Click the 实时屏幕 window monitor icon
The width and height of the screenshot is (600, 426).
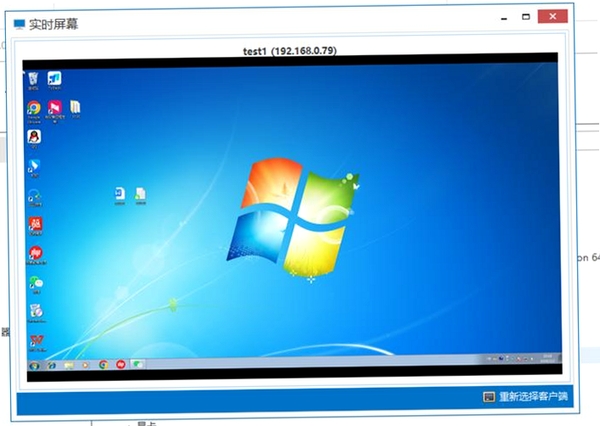pyautogui.click(x=19, y=24)
